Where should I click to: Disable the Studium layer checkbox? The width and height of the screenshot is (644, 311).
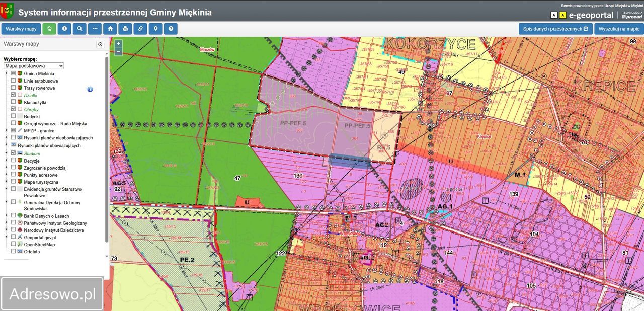(x=13, y=153)
